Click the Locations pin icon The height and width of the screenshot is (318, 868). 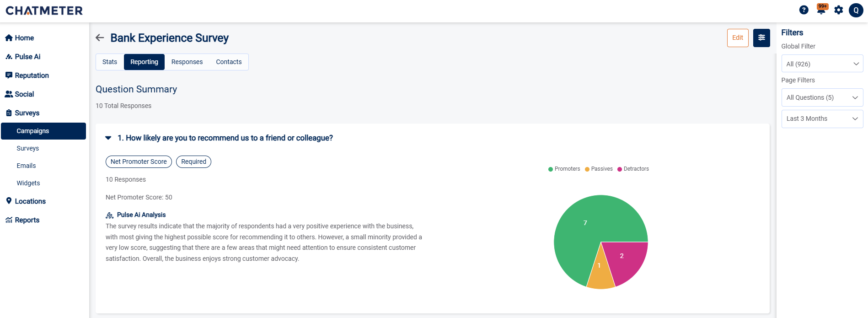tap(9, 201)
